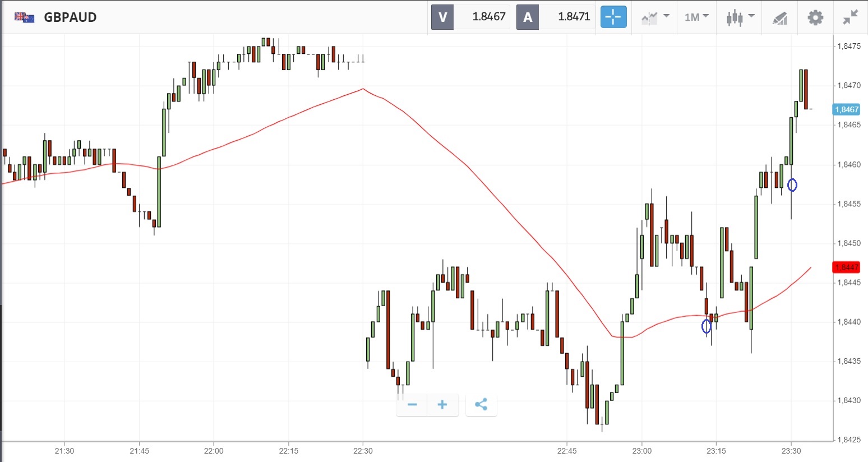Click the buy price 1.8471 value
868x462 pixels.
(x=574, y=17)
